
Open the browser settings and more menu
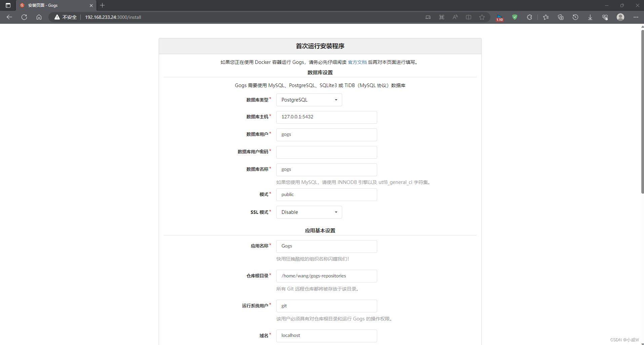coord(636,17)
